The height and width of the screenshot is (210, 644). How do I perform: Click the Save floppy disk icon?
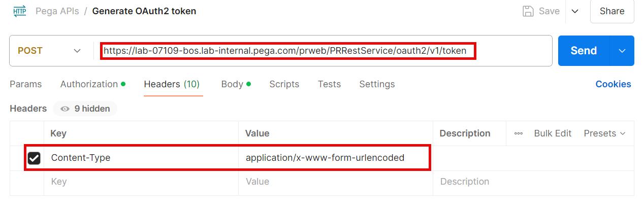pos(528,11)
